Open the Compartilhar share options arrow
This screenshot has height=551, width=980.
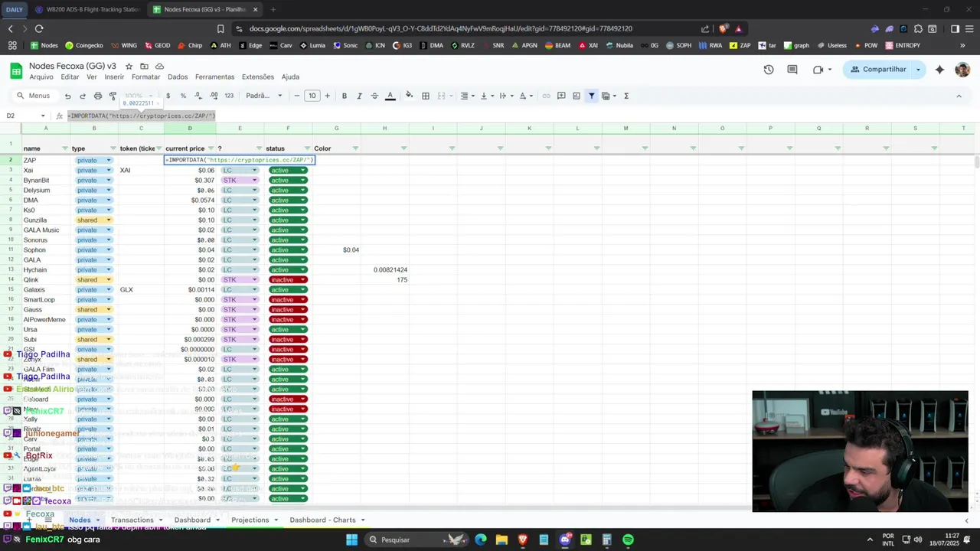[918, 70]
